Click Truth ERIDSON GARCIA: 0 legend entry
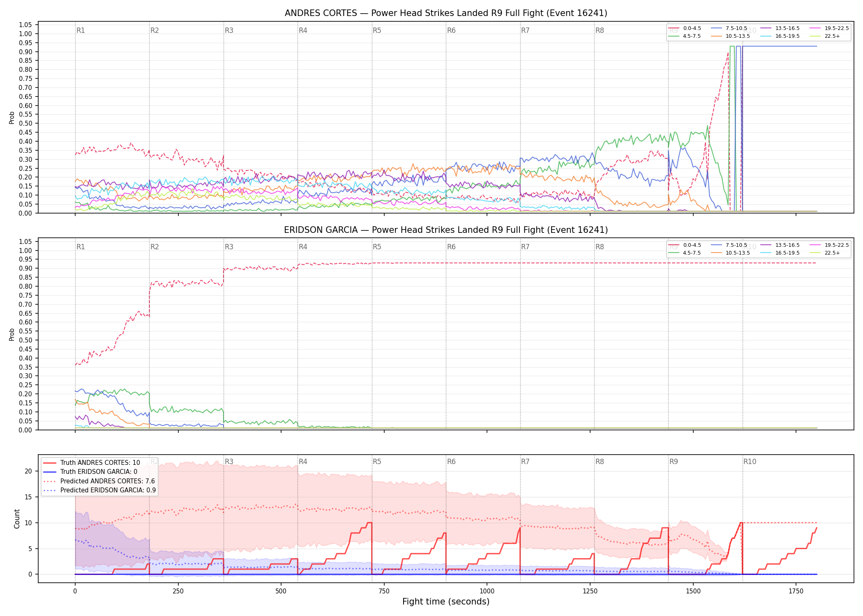Screen dimensions: 863x616 tap(90, 472)
